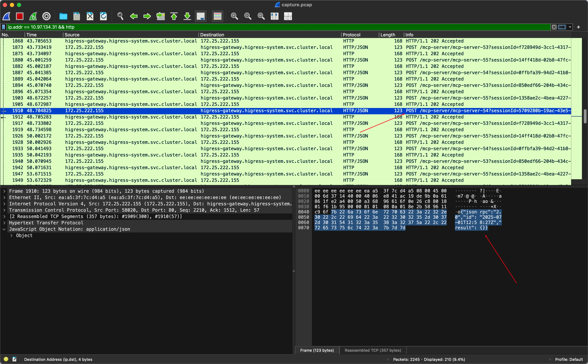This screenshot has width=588, height=364.
Task: Switch to Reassembled TCP (357 bytes) tab
Action: [373, 350]
